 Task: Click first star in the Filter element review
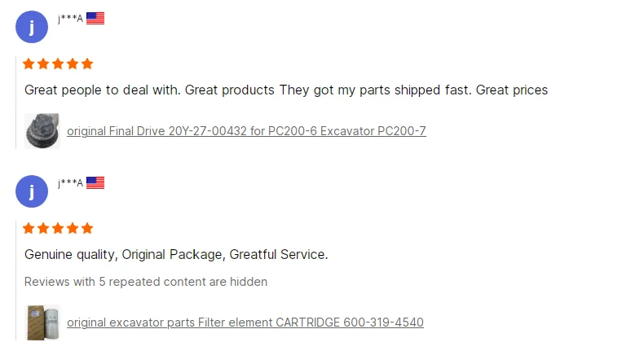29,228
